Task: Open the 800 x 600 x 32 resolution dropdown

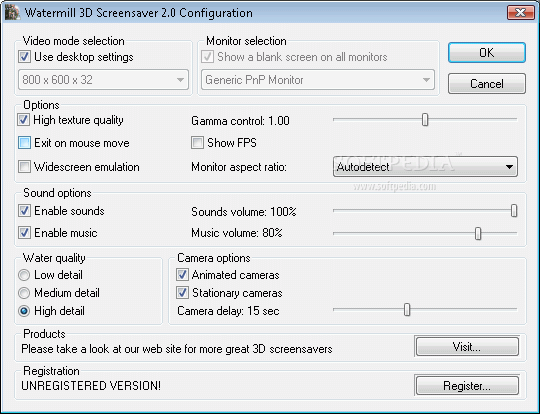Action: tap(103, 80)
